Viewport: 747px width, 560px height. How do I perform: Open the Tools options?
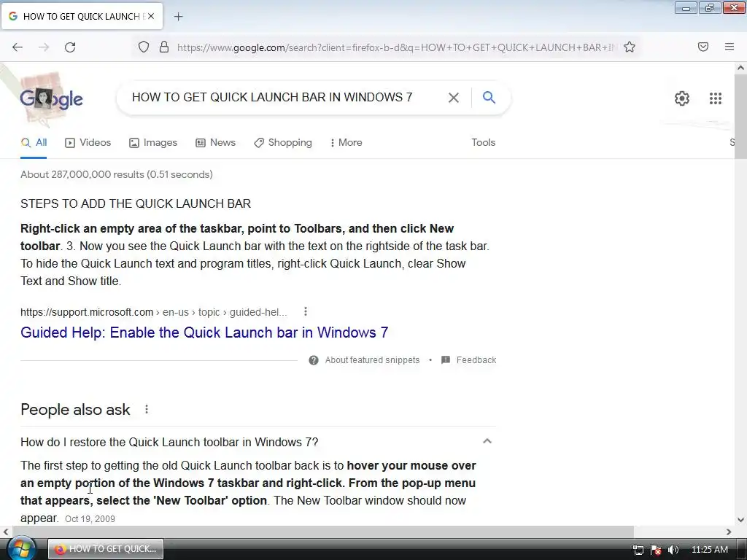click(483, 142)
